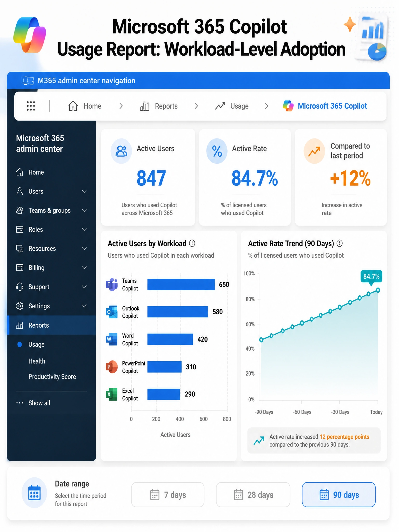399x532 pixels.
Task: Click the PowerPoint Copilot app icon
Action: [112, 367]
